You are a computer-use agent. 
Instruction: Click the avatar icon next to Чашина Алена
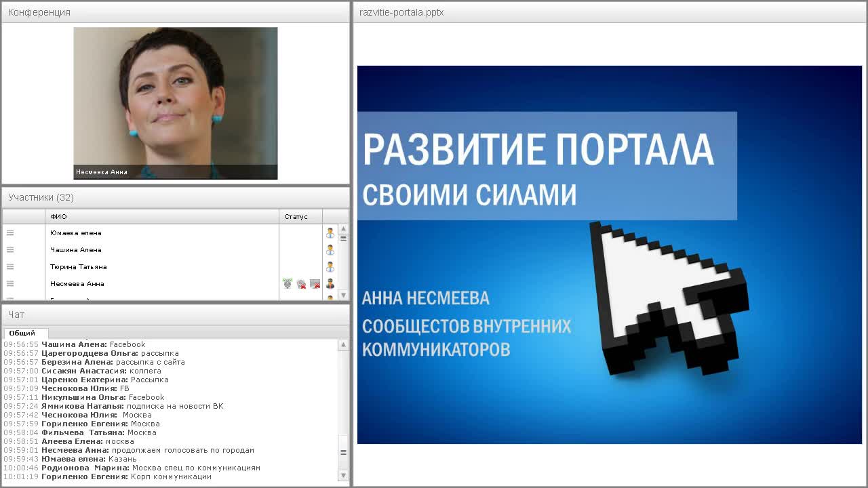330,249
